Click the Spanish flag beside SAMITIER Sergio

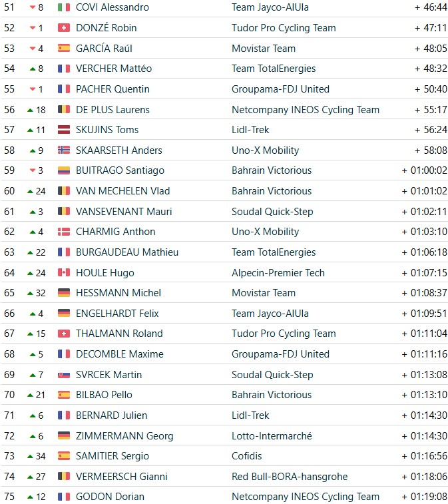(x=64, y=456)
